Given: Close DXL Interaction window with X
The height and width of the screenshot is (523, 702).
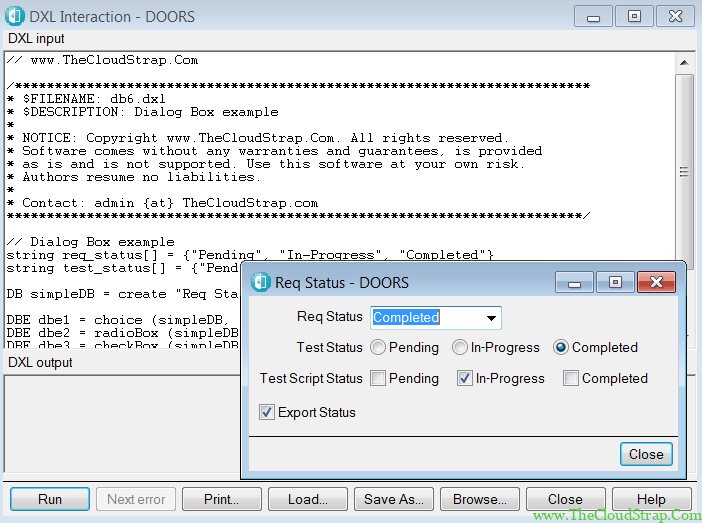Looking at the screenshot, I should (x=675, y=17).
